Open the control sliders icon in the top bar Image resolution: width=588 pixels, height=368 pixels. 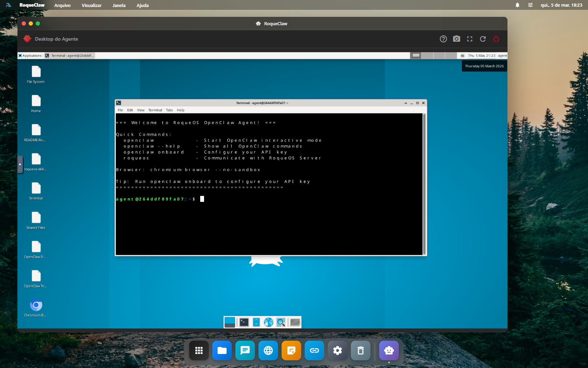pos(530,5)
